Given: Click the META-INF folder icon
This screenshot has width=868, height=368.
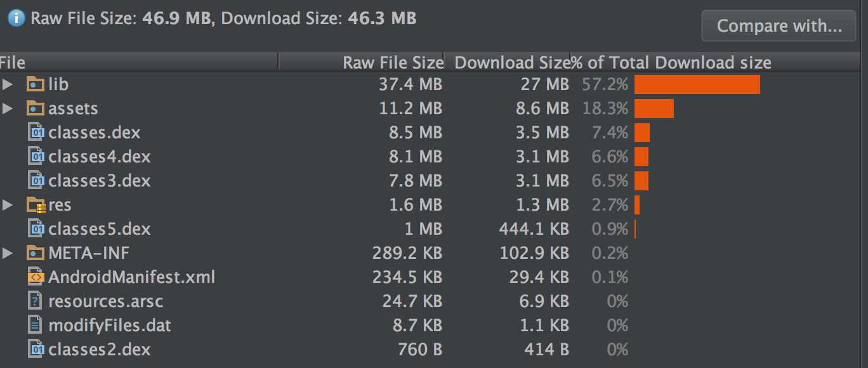Looking at the screenshot, I should tap(35, 253).
